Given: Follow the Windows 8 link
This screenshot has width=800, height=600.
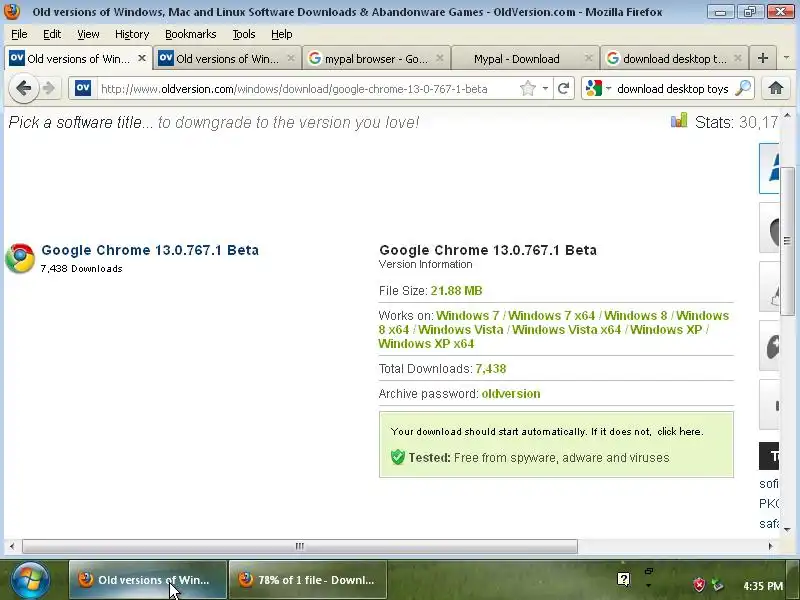Looking at the screenshot, I should (x=636, y=316).
